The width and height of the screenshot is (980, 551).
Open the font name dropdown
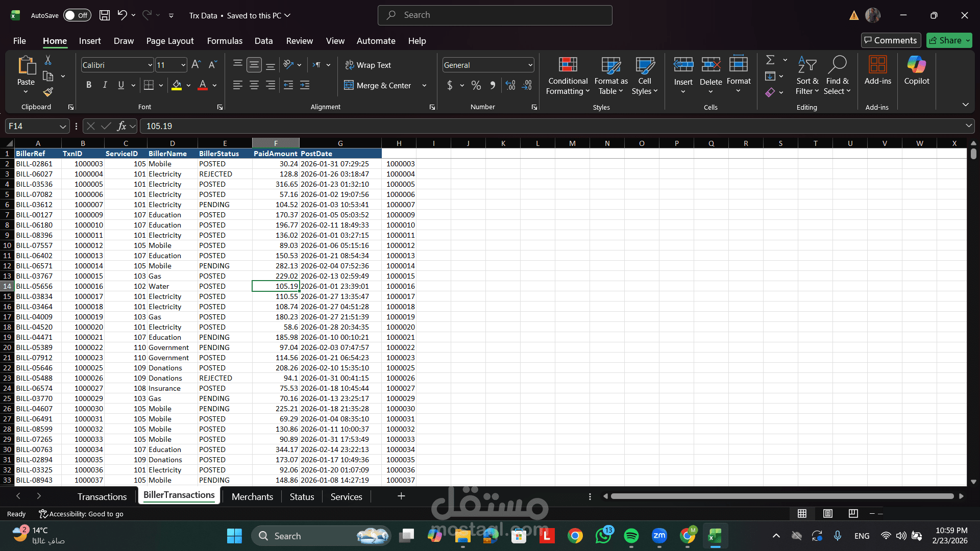pyautogui.click(x=150, y=65)
